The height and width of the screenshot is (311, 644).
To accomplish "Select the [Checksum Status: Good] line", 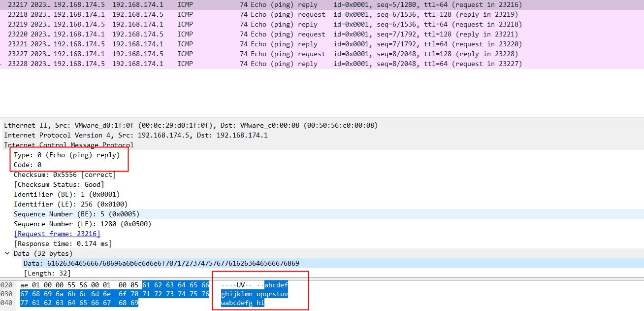I will 59,184.
